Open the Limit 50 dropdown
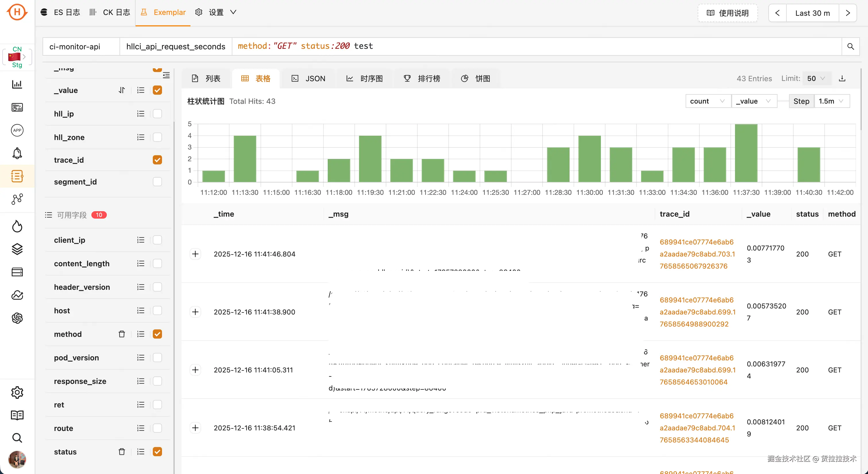The height and width of the screenshot is (474, 868). click(x=816, y=78)
